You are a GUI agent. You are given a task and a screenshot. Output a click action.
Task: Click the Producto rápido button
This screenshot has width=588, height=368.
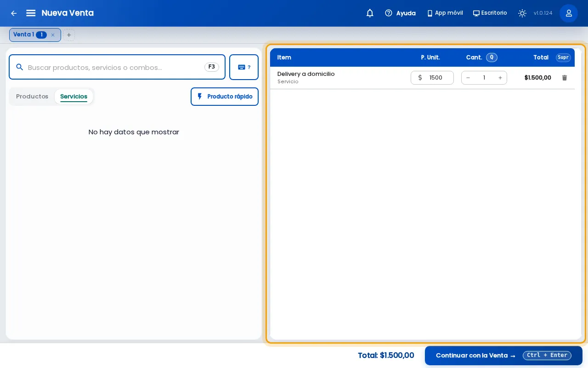tap(225, 97)
